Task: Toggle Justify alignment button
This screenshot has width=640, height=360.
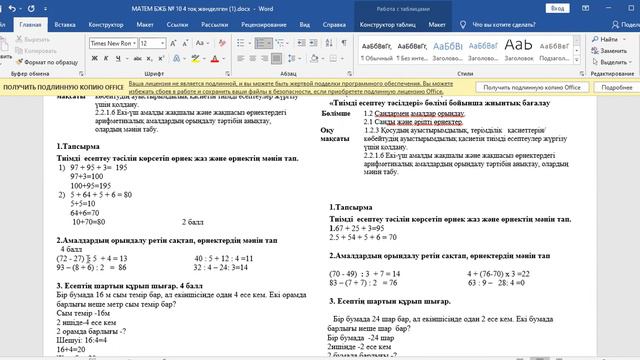Action: click(x=276, y=59)
